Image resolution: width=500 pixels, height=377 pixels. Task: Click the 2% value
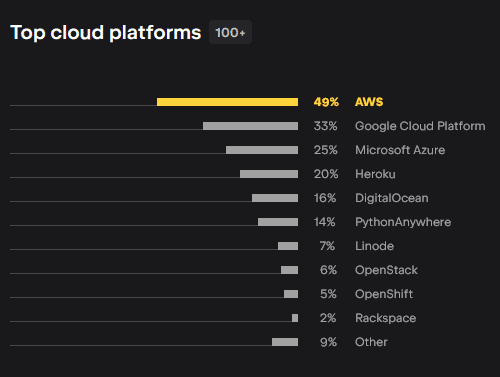(x=328, y=318)
